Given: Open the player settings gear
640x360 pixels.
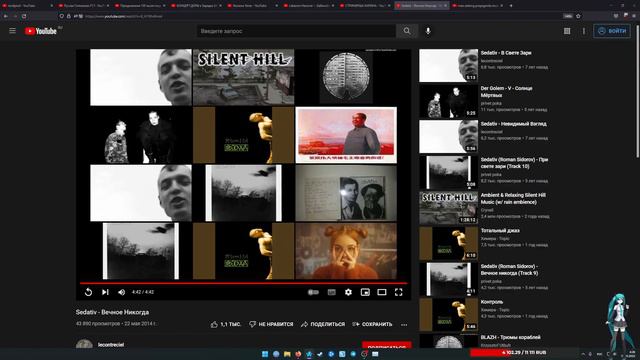Looking at the screenshot, I should (348, 292).
